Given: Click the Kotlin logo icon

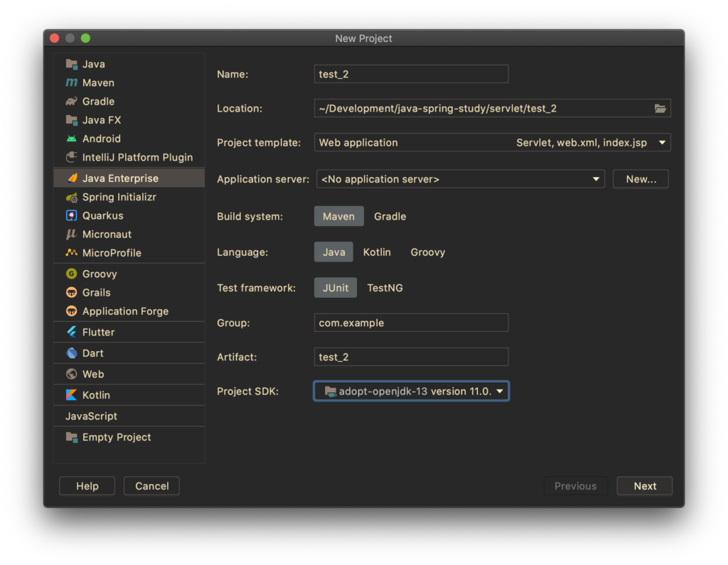Looking at the screenshot, I should [72, 395].
